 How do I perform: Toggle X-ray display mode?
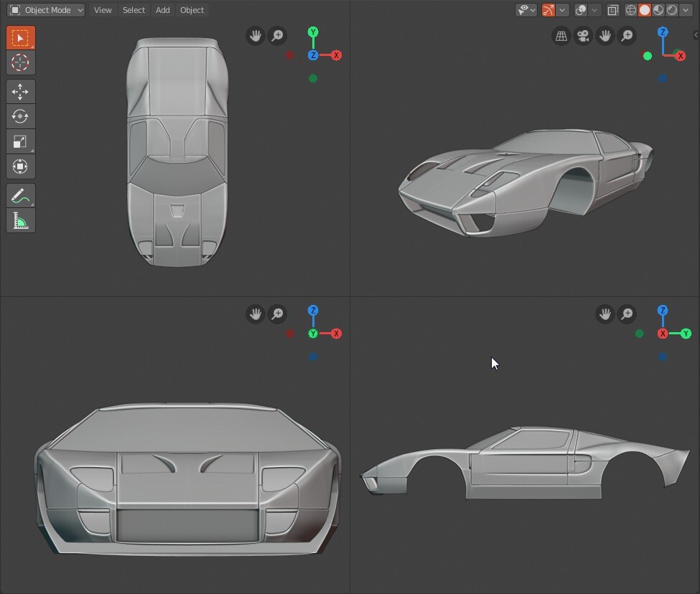pos(612,10)
